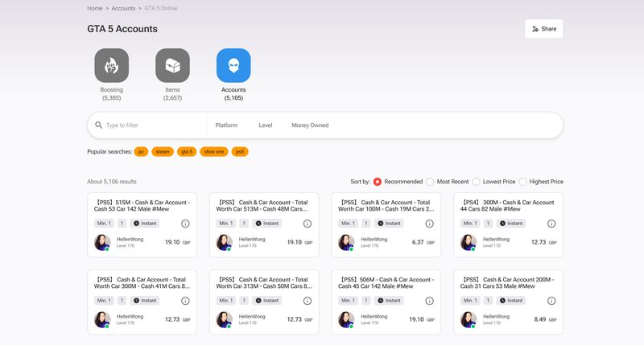Apply the xbox one popular search tag
This screenshot has width=644, height=345.
coord(214,152)
